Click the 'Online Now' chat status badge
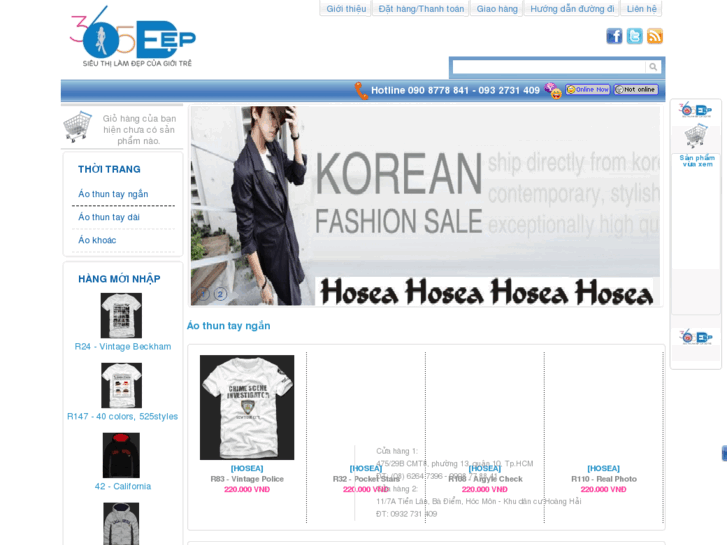The width and height of the screenshot is (727, 545). pos(587,90)
